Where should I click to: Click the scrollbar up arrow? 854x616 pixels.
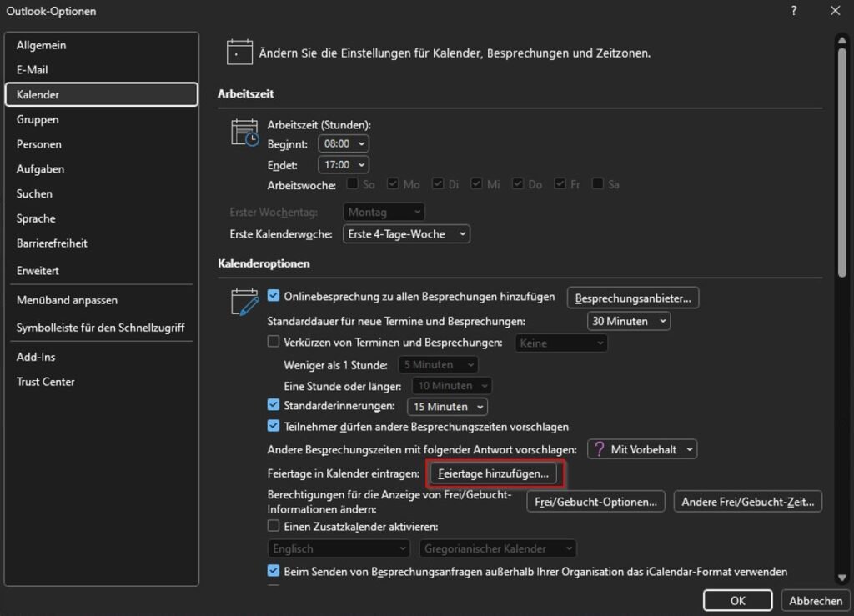pyautogui.click(x=842, y=40)
